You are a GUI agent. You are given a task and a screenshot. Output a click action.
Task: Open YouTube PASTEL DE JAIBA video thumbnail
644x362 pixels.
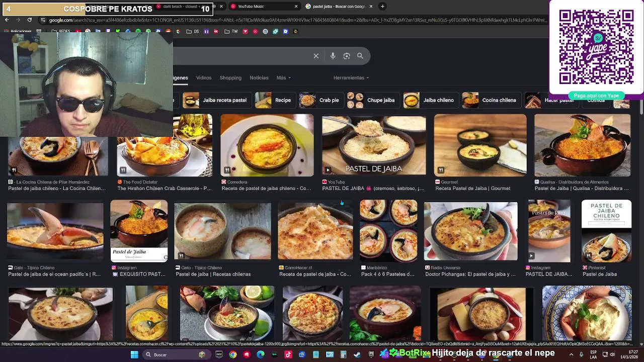374,145
